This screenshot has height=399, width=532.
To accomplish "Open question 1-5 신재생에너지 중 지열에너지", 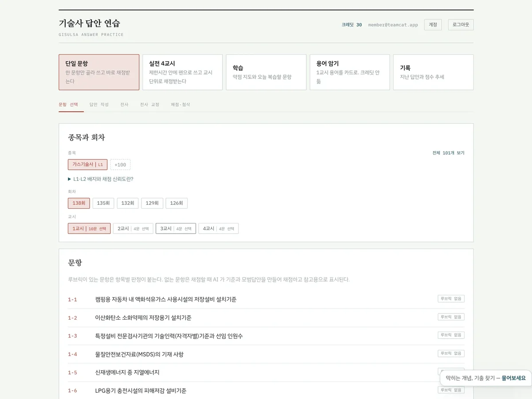I will coord(266,372).
